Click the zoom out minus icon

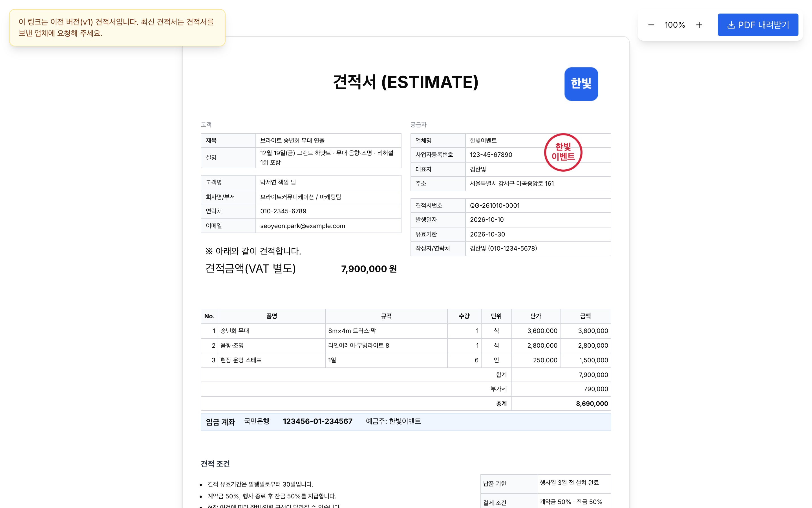[x=651, y=25]
